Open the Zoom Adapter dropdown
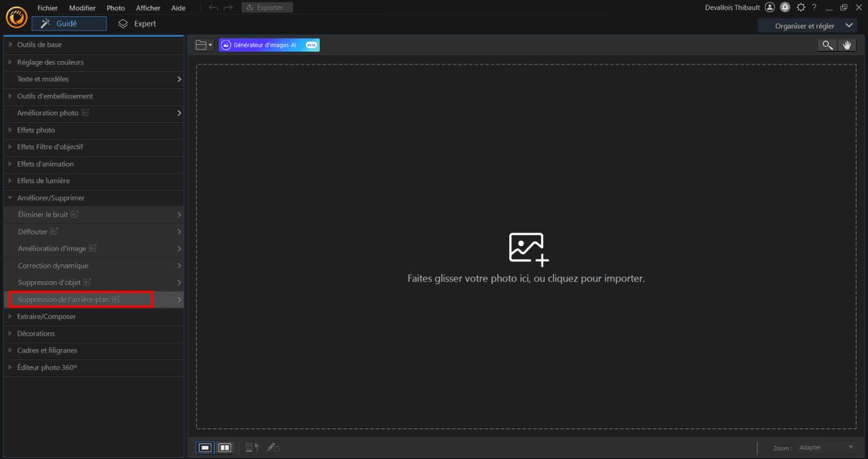The width and height of the screenshot is (868, 459). tap(824, 447)
